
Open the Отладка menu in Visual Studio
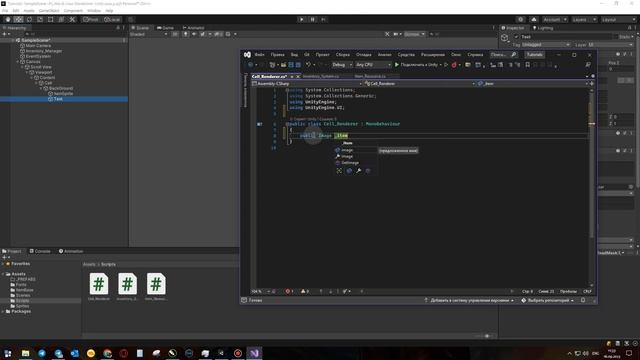coord(363,55)
